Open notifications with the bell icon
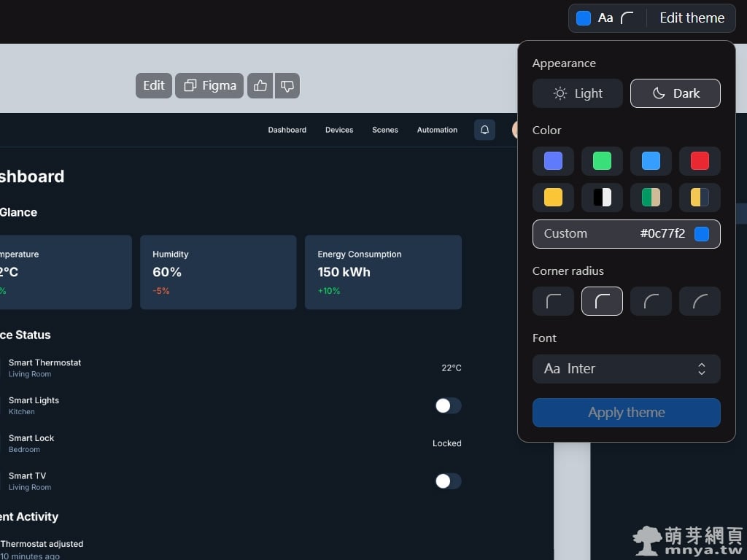Screen dimensions: 747x560 (484, 130)
